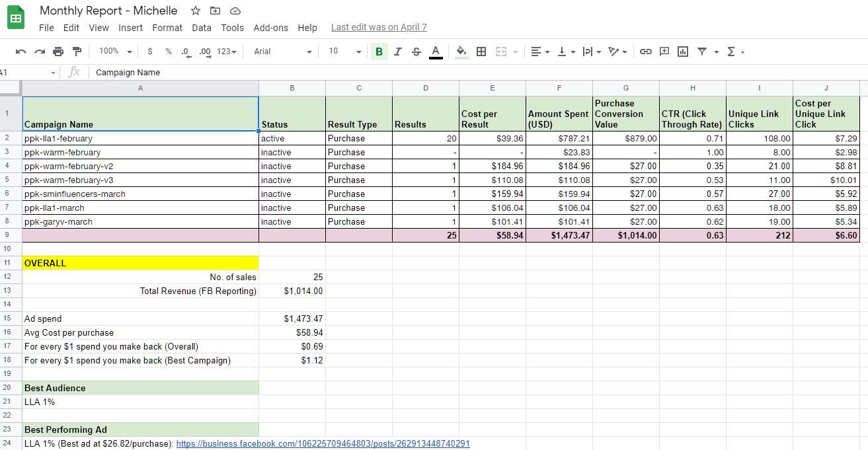Star the Monthly Report document
868x450 pixels.
click(196, 11)
